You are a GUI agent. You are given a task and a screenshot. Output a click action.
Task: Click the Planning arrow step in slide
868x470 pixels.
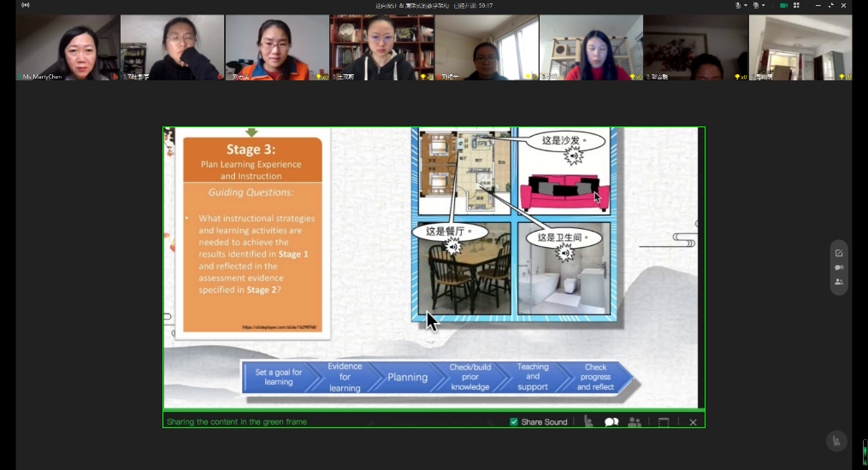[x=408, y=377]
